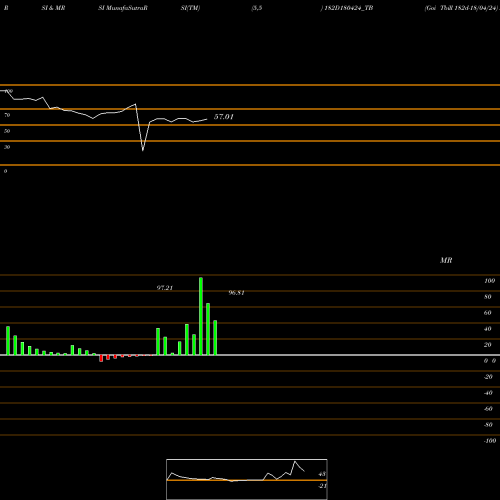500x500 pixels.
Task: Click the RSI value label 57.01
Action: pos(224,117)
